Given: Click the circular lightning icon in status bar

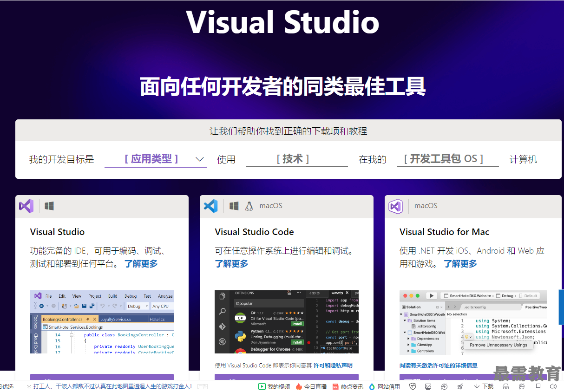Looking at the screenshot, I should (x=444, y=386).
